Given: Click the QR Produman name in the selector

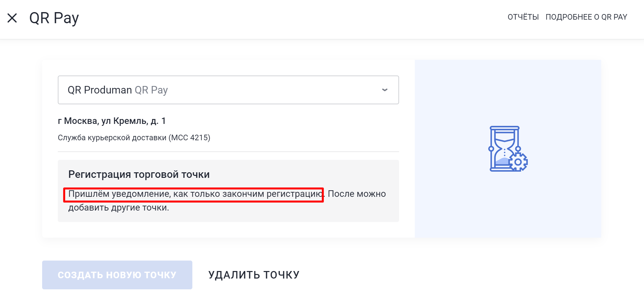Looking at the screenshot, I should pyautogui.click(x=100, y=90).
